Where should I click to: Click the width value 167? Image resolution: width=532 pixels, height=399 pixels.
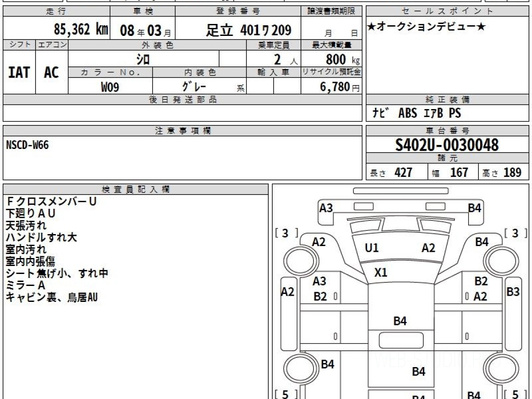[x=459, y=172]
